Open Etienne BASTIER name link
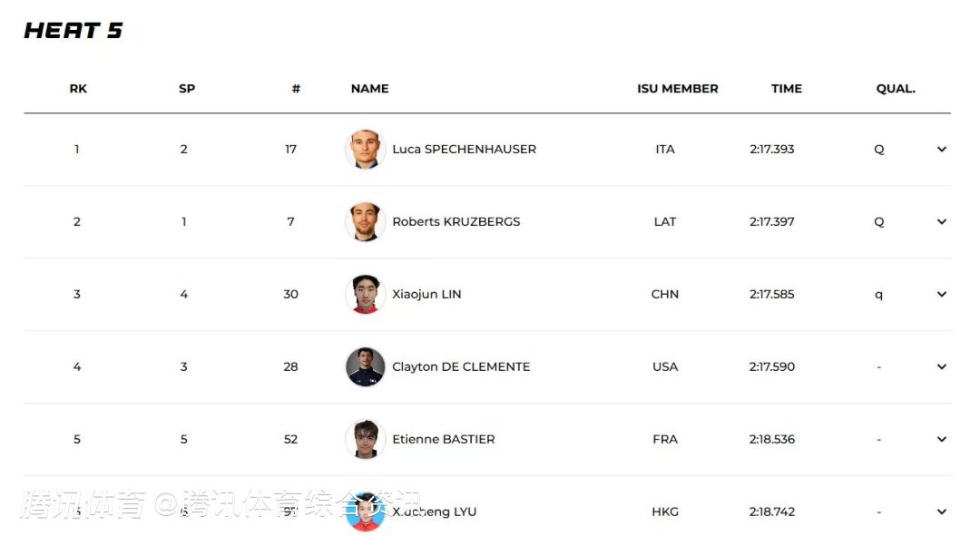 tap(443, 439)
